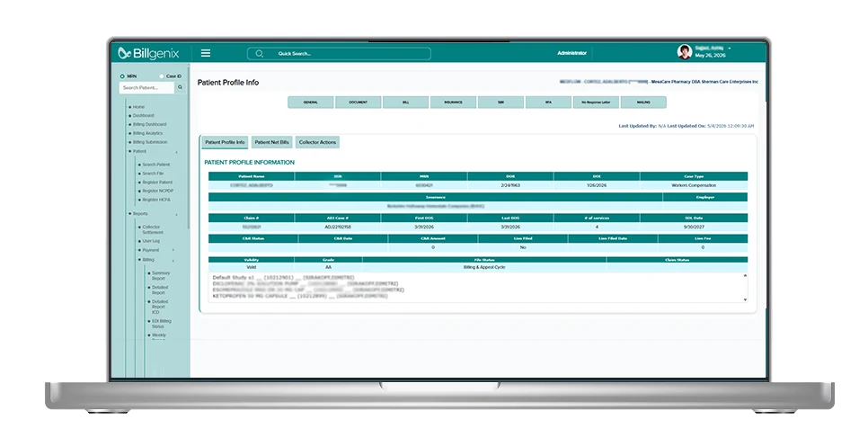Open Billing Dashboard in sidebar
868x437 pixels.
click(x=149, y=125)
